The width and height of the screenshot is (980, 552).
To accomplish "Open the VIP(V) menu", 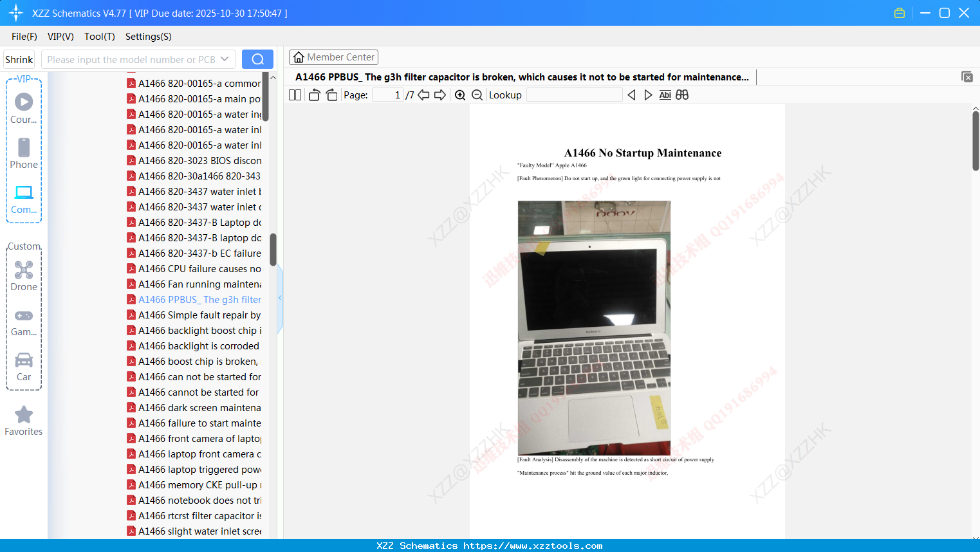I will 60,37.
